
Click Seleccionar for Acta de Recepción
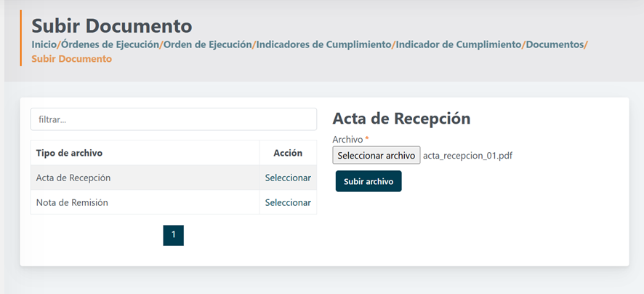[288, 178]
